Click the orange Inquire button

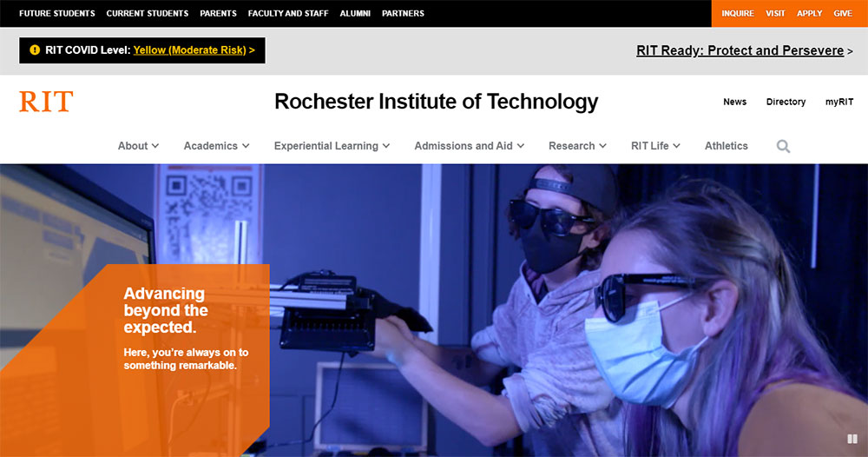click(x=737, y=13)
